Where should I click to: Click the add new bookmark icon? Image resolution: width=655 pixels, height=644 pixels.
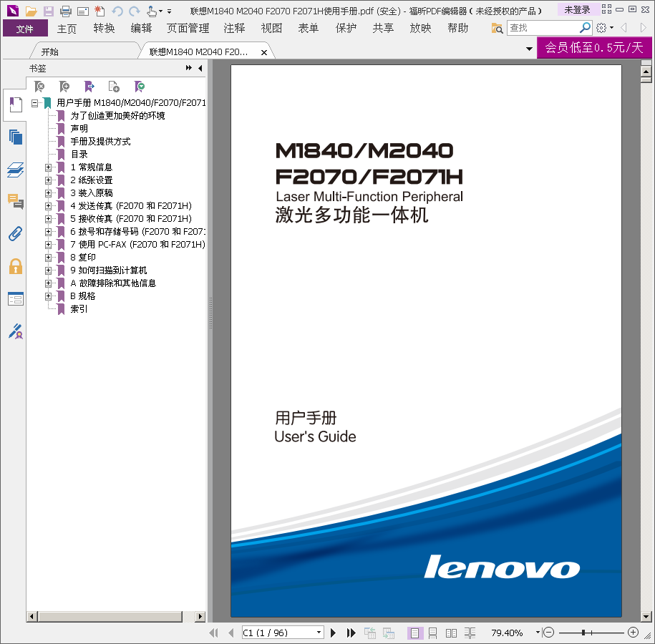[x=64, y=87]
